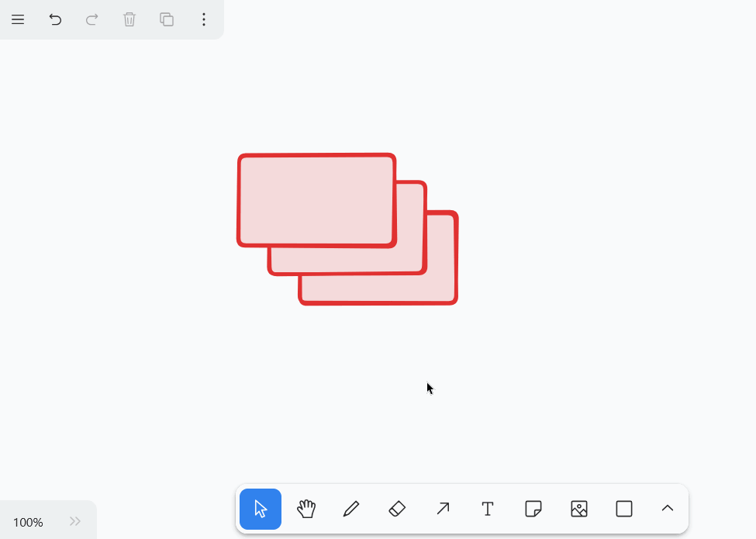The image size is (756, 539).
Task: Choose the Text tool
Action: pyautogui.click(x=488, y=509)
